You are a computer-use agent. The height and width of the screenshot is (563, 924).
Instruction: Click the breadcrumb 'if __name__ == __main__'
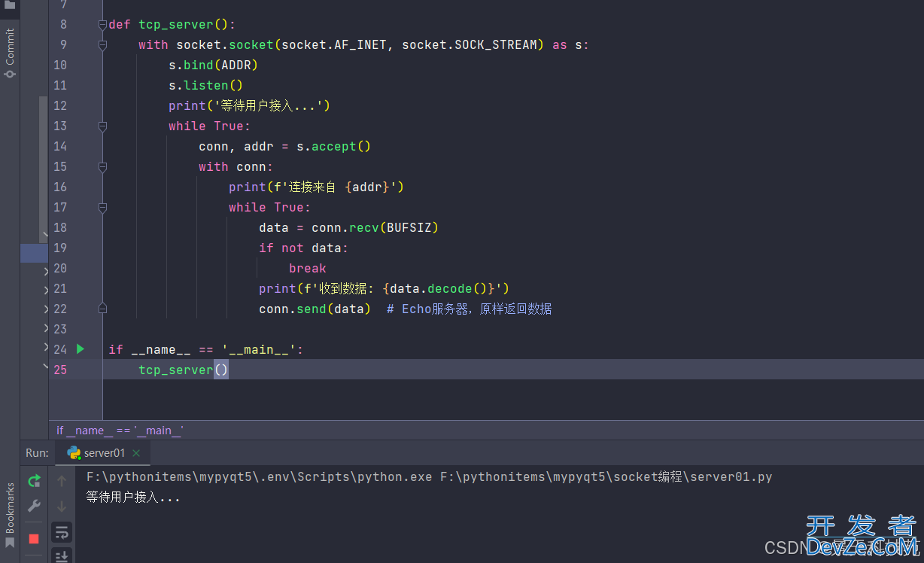(120, 431)
